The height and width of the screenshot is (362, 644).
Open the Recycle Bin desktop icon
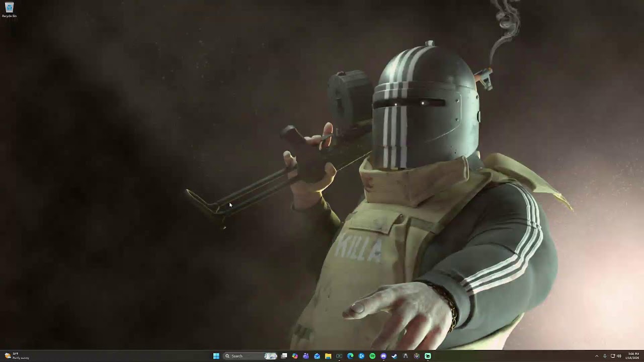(9, 10)
